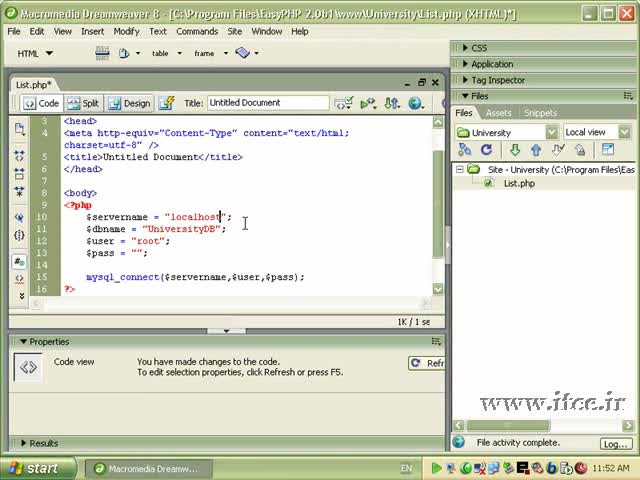Open the Commands menu
Image resolution: width=640 pixels, height=480 pixels.
(x=197, y=31)
